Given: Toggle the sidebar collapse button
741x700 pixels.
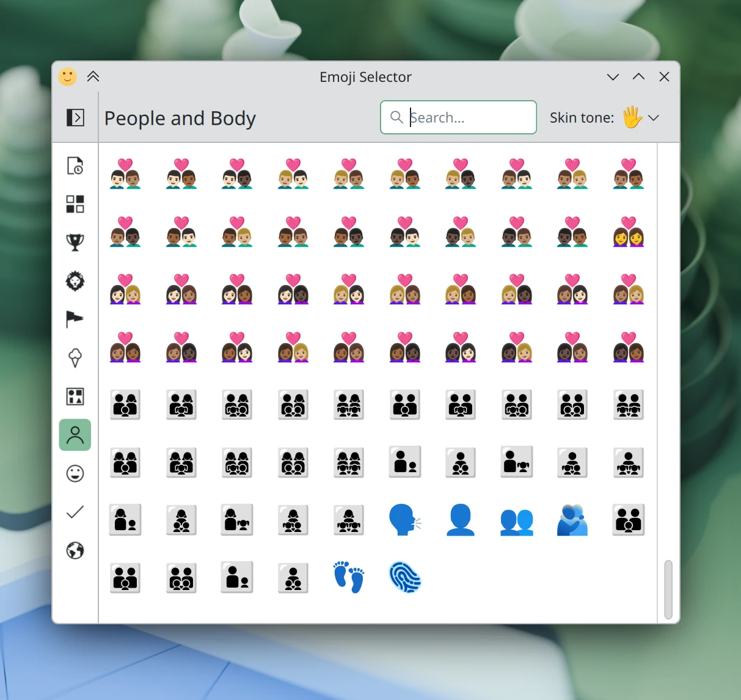Looking at the screenshot, I should (x=75, y=117).
